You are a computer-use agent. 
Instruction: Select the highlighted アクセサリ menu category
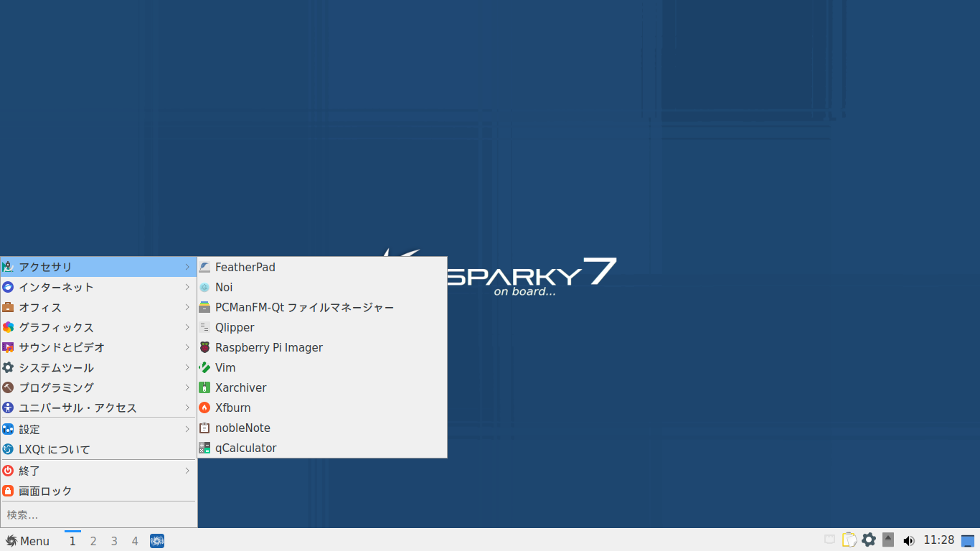pyautogui.click(x=98, y=267)
